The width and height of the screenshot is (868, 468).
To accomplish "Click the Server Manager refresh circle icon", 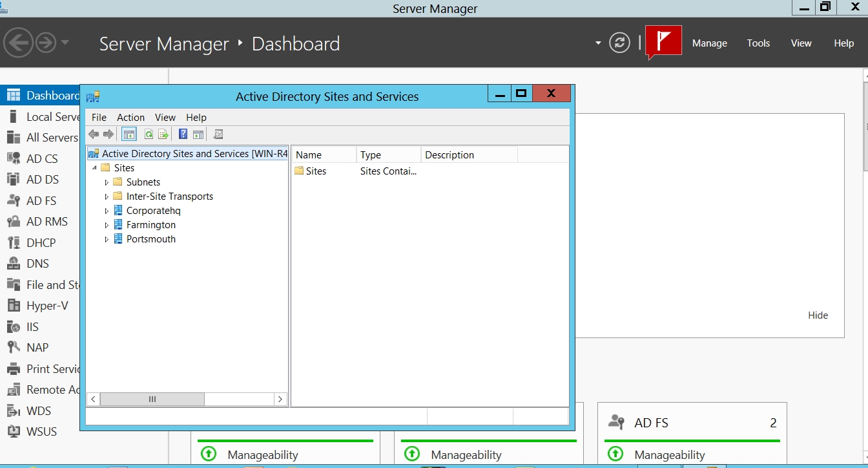I will point(619,43).
